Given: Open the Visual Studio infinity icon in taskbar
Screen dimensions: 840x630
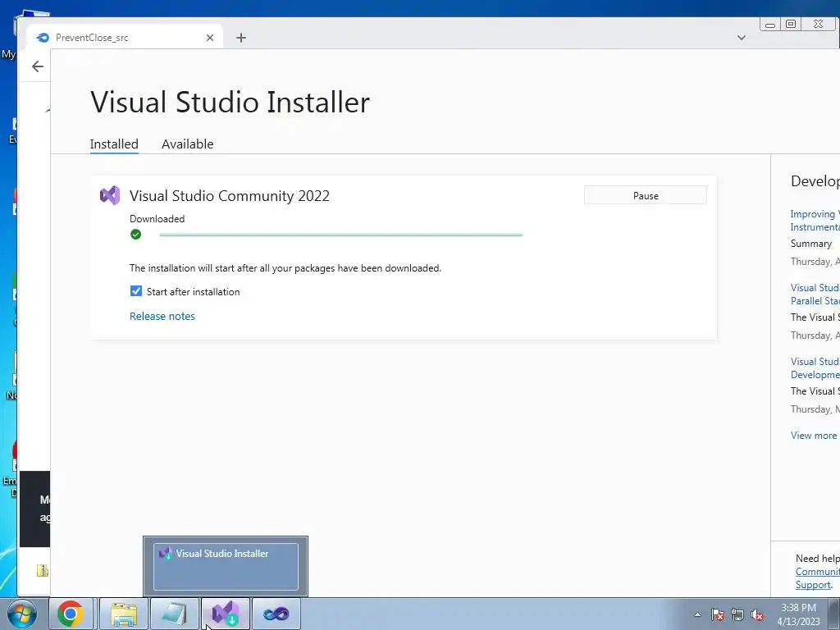Looking at the screenshot, I should pyautogui.click(x=276, y=614).
